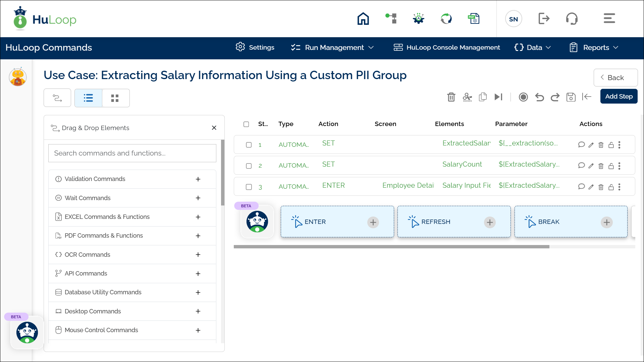Click the horizontal suggestions scrollbar
Viewport: 644px width, 362px height.
pyautogui.click(x=391, y=247)
